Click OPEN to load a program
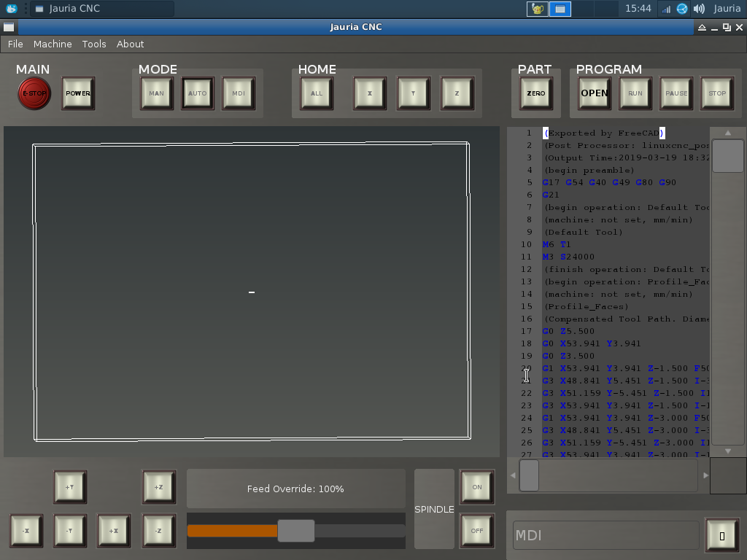This screenshot has height=560, width=747. click(x=595, y=93)
